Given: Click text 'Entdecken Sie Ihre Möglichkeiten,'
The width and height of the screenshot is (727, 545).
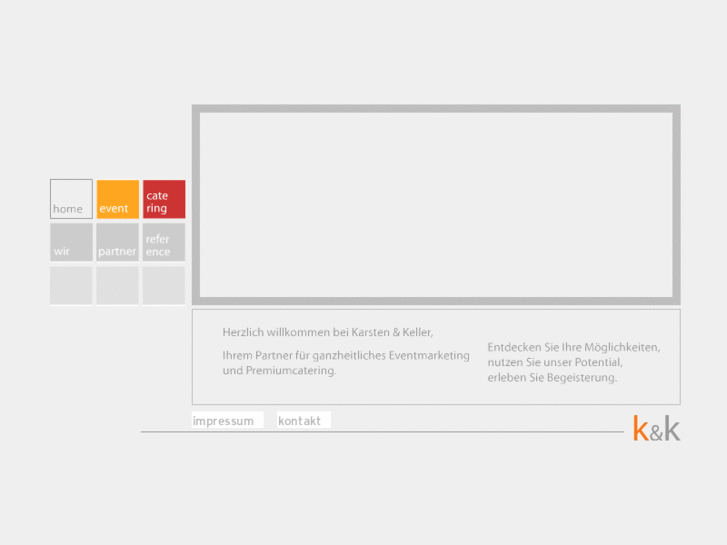Looking at the screenshot, I should click(574, 347).
